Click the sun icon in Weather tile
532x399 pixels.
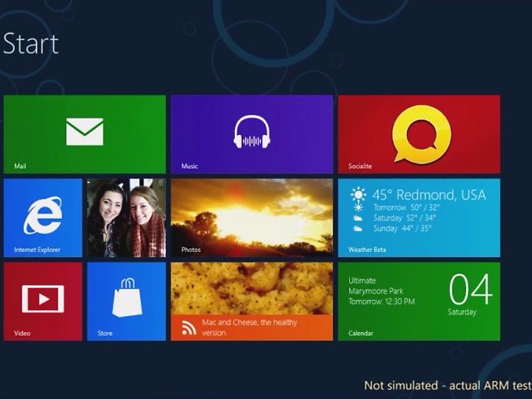click(359, 195)
